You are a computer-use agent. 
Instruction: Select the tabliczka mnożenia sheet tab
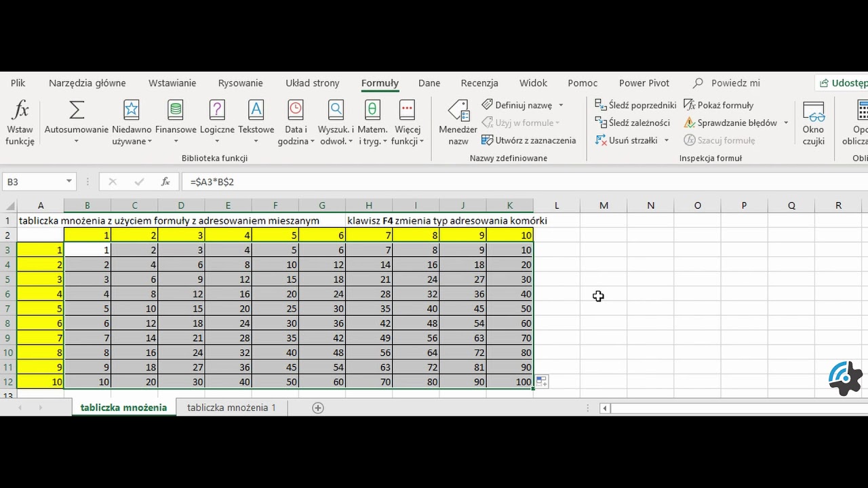[123, 407]
